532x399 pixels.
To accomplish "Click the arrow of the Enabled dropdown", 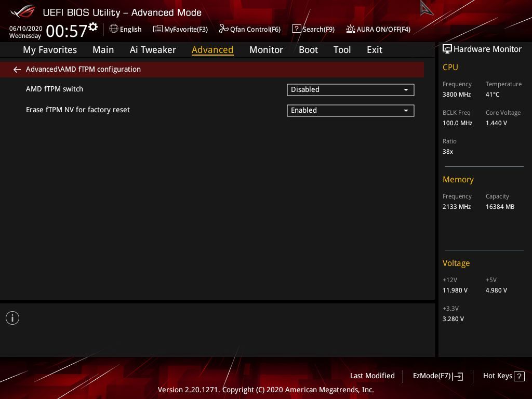I will click(x=406, y=111).
